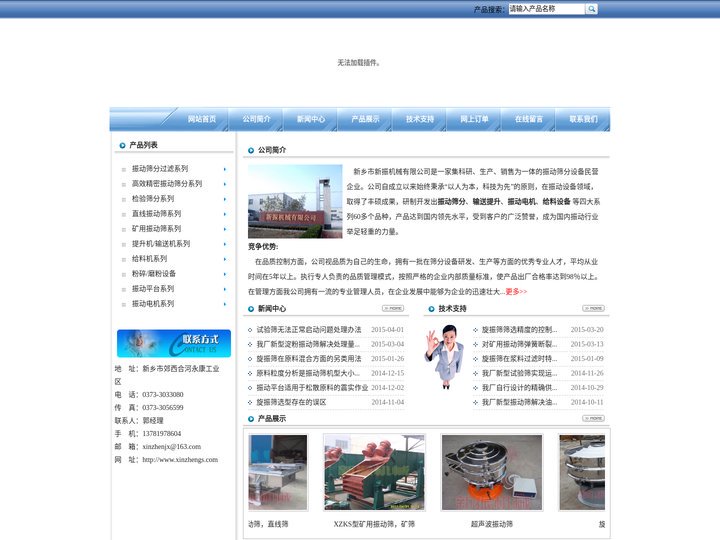Image resolution: width=720 pixels, height=540 pixels.
Task: Open tech article 旋振筛筛选精度的控制...
Action: click(519, 330)
